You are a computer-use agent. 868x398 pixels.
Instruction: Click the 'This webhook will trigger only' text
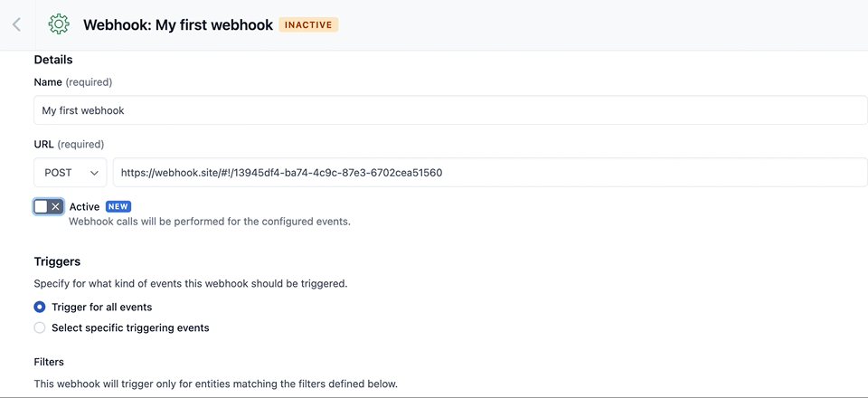[x=216, y=384]
